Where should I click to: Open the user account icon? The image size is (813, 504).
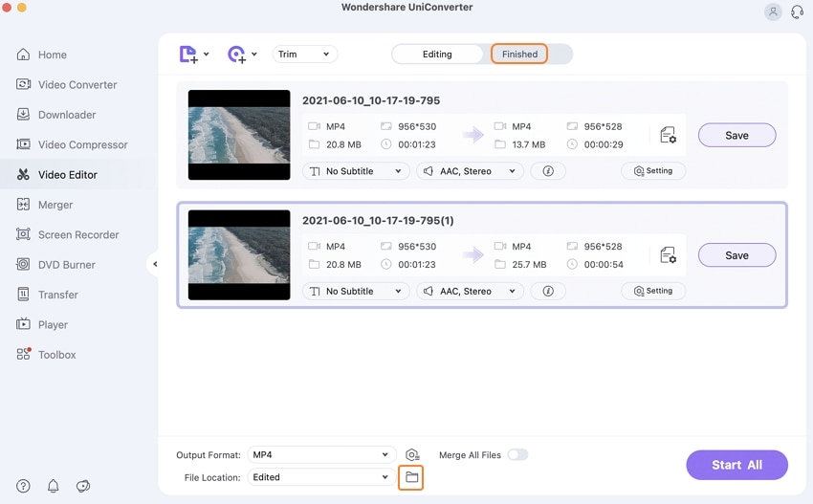(773, 11)
